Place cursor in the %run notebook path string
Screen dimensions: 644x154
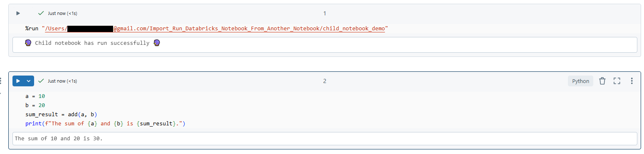(215, 29)
